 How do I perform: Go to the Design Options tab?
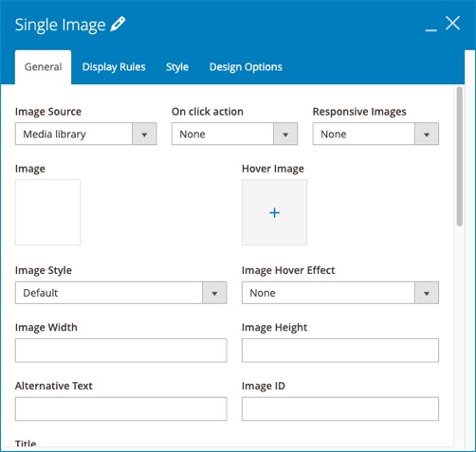click(x=246, y=67)
